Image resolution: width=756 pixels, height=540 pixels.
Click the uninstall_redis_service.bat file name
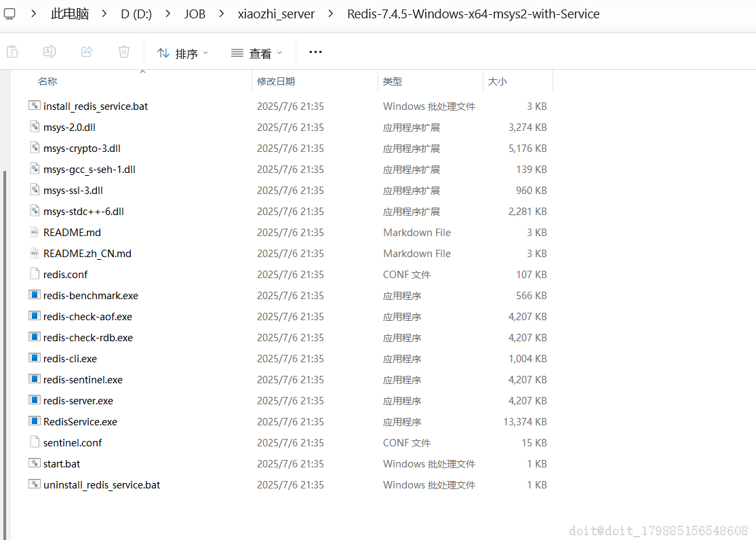pos(102,485)
